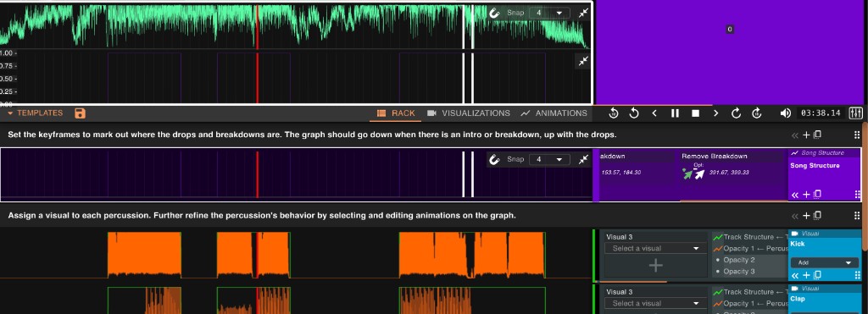Image resolution: width=868 pixels, height=314 pixels.
Task: Click the Song Structure animation header icon
Action: pyautogui.click(x=794, y=153)
